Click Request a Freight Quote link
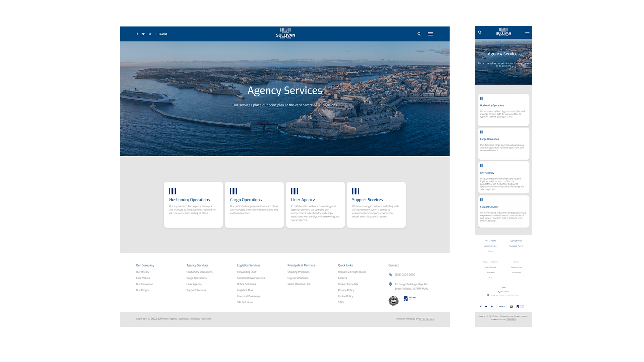The image size is (644, 362). coord(352,272)
